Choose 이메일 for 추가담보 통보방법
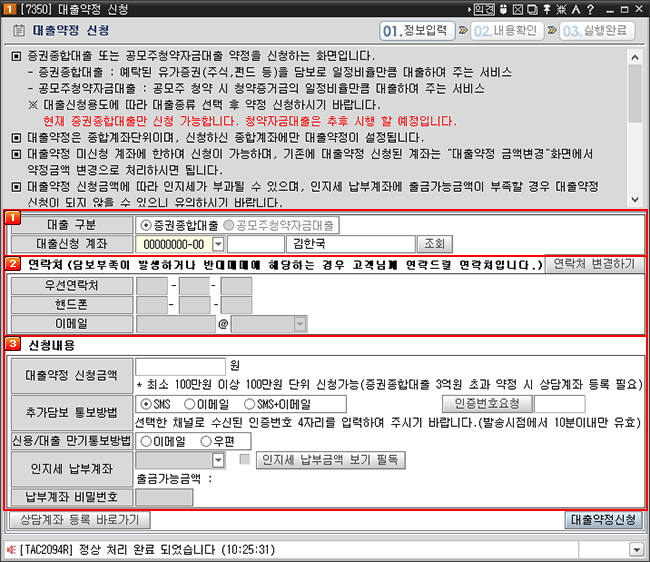The height and width of the screenshot is (562, 650). (x=189, y=404)
